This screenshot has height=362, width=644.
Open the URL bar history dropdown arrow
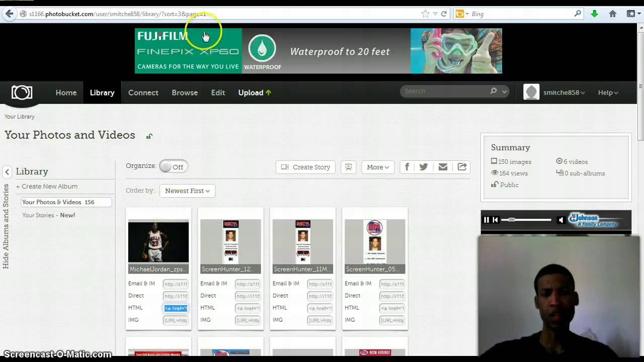pos(435,14)
